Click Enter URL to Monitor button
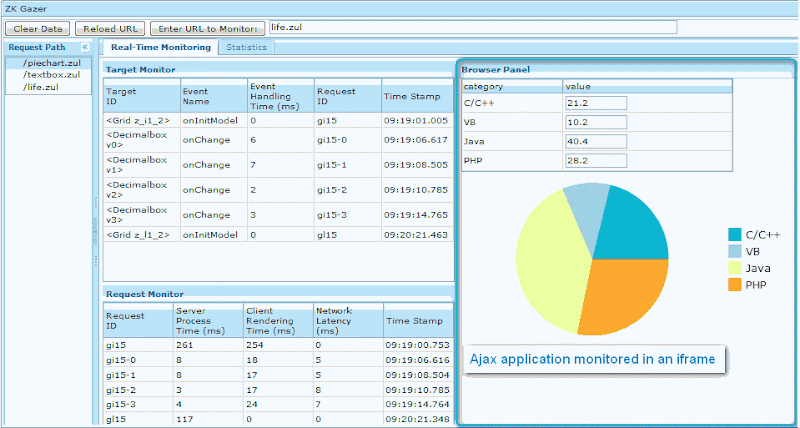Screen dimensions: 800x428 [x=208, y=29]
